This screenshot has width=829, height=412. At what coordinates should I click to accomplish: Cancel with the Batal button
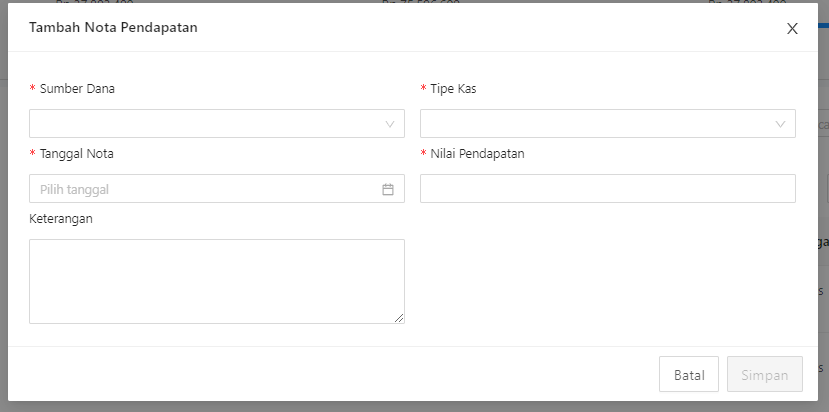(689, 375)
